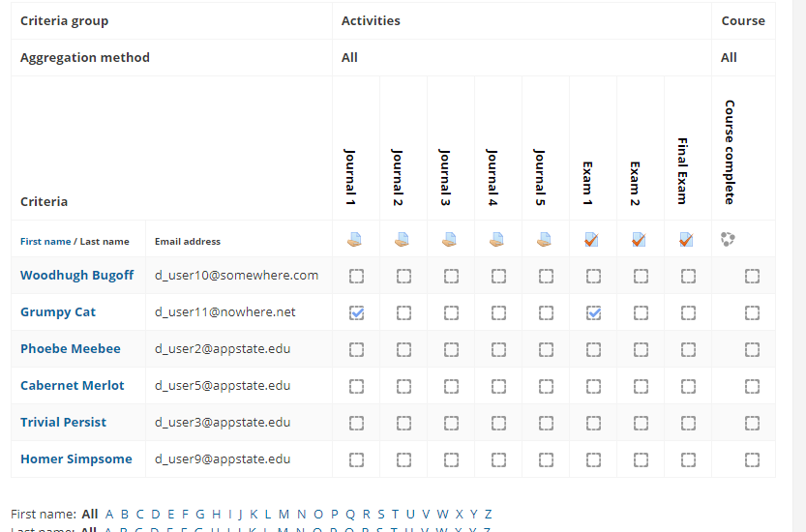Click the Journal 4 assignment icon

coord(496,240)
